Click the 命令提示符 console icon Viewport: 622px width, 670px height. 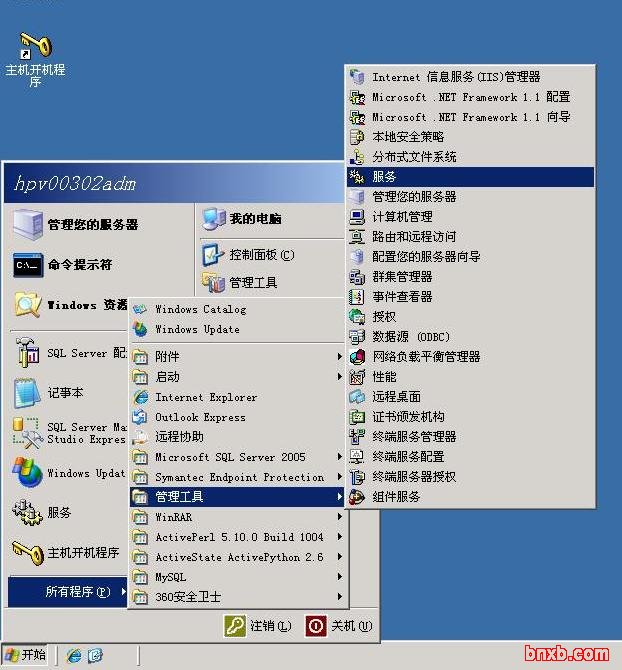(27, 265)
